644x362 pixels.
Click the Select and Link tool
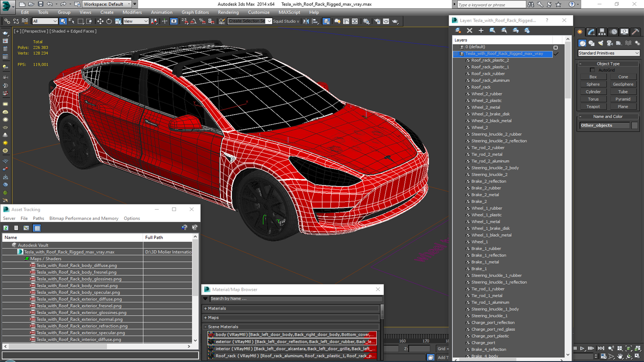tap(7, 21)
